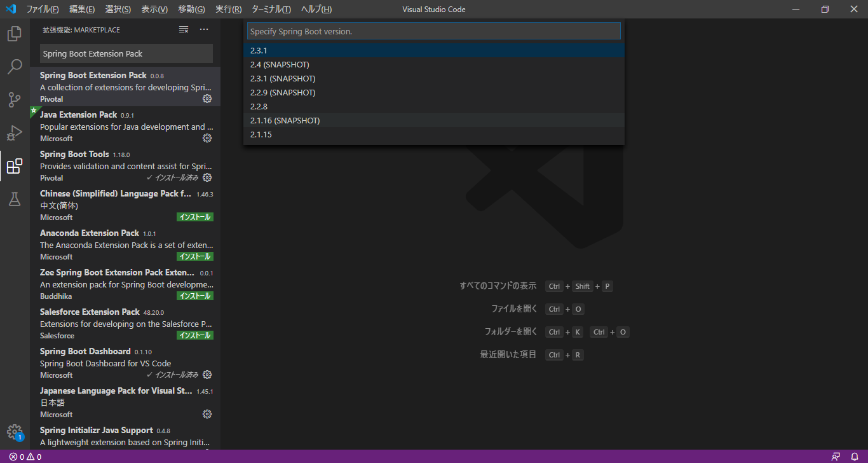Open the Explorer view in activity bar
Viewport: 868px width, 463px height.
click(x=15, y=34)
